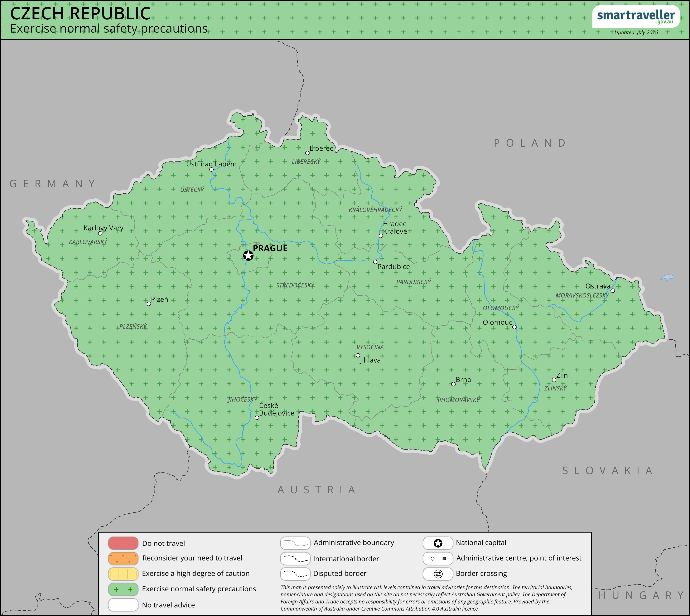Click the LIBERECKÝ region label
Image resolution: width=690 pixels, height=616 pixels.
pyautogui.click(x=306, y=162)
